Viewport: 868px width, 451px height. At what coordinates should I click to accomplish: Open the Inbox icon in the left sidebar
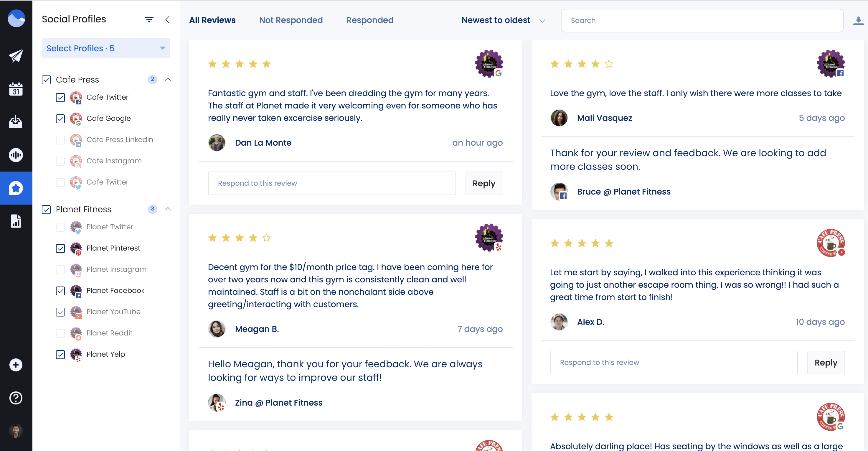(16, 122)
